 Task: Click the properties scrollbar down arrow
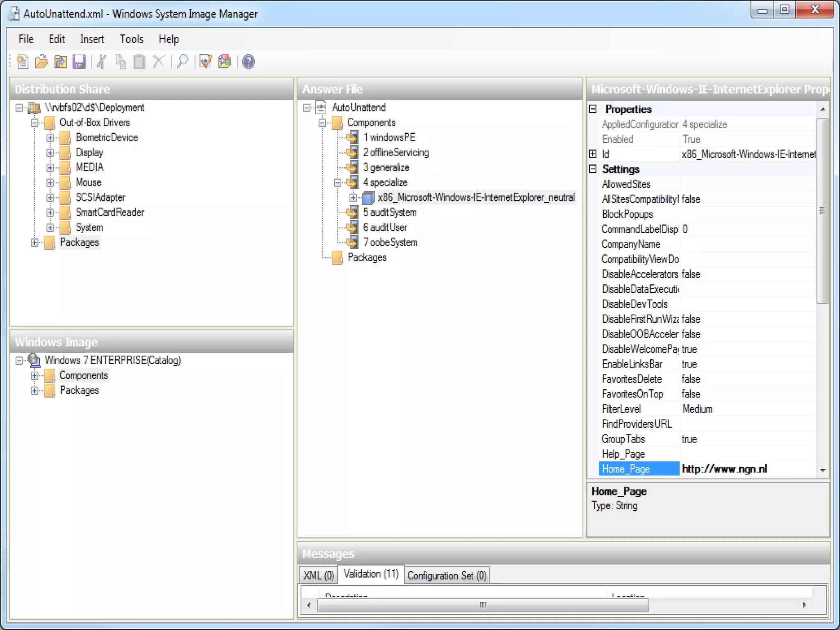coord(823,470)
